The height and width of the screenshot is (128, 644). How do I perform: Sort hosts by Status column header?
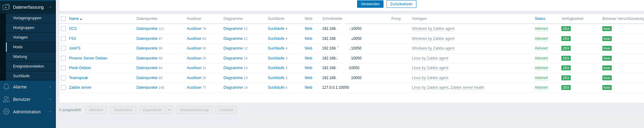point(540,19)
